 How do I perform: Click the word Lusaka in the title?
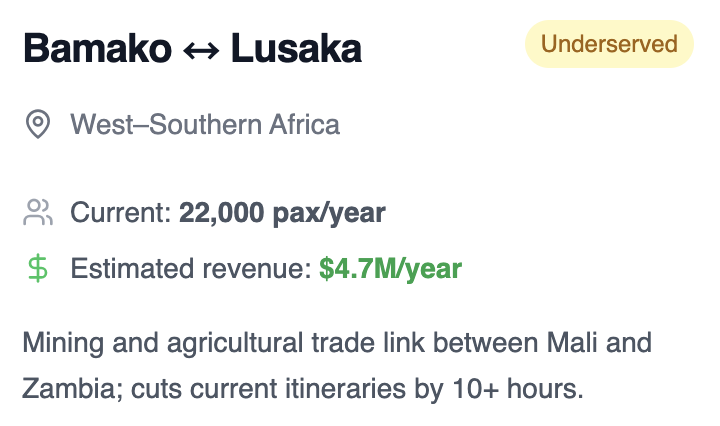coord(296,48)
